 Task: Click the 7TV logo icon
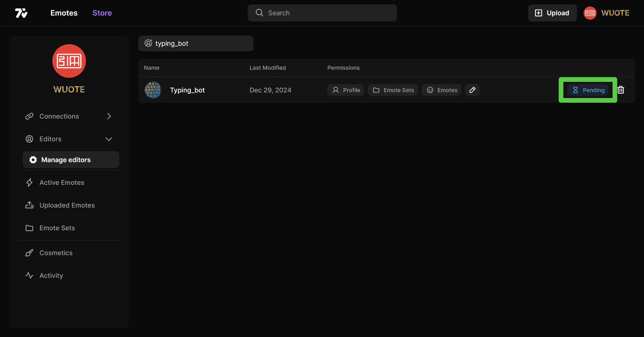click(21, 13)
